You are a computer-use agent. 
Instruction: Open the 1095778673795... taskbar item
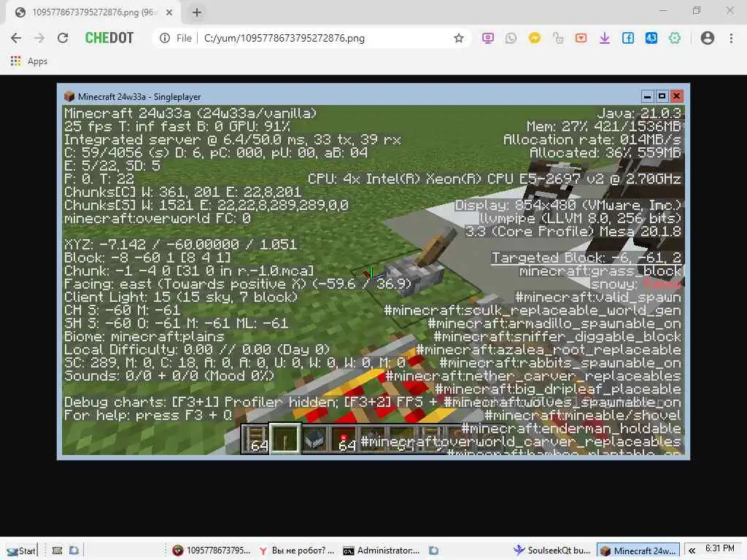click(212, 551)
